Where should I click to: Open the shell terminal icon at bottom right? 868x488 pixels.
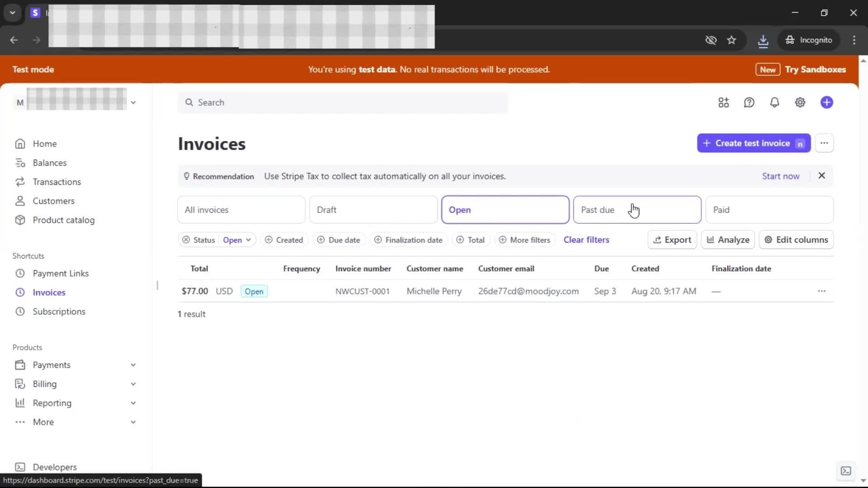[846, 471]
